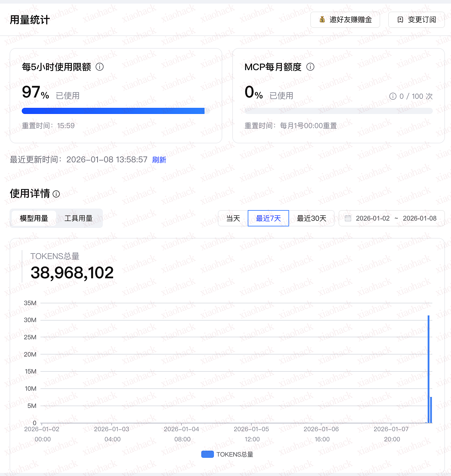Image resolution: width=451 pixels, height=476 pixels.
Task: Select the 最近7天 time filter
Action: point(268,218)
